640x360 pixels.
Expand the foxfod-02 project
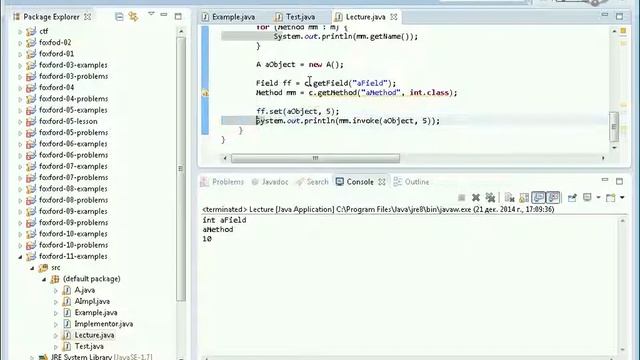pyautogui.click(x=20, y=42)
